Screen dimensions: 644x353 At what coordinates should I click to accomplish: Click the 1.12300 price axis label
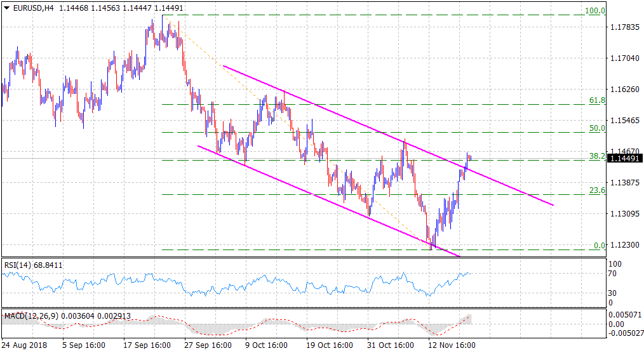(624, 244)
